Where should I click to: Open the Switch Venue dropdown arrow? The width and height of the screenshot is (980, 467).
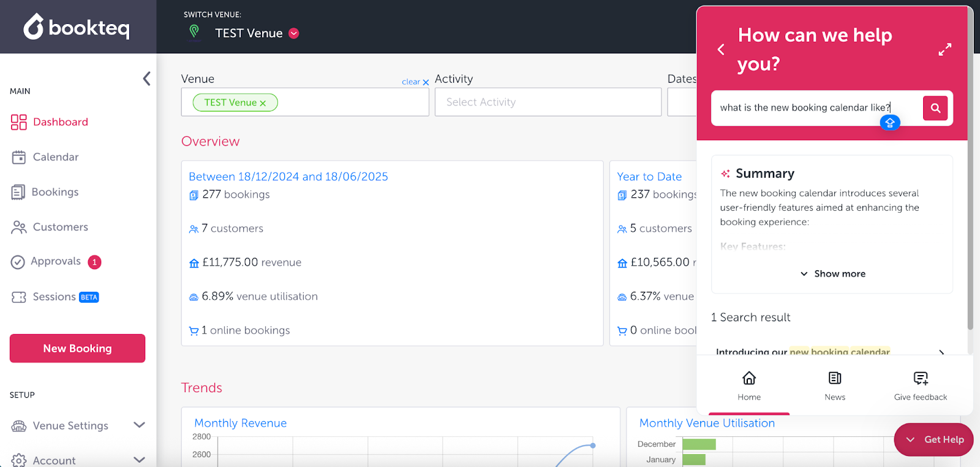(294, 33)
